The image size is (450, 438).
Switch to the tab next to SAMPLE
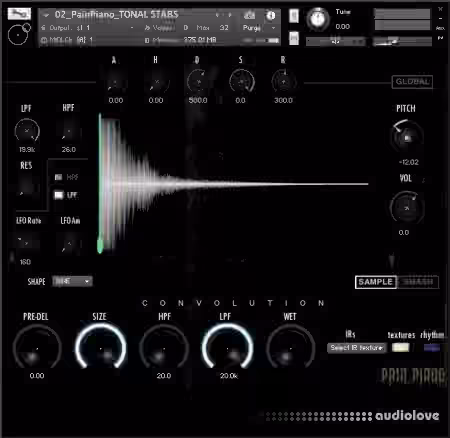pyautogui.click(x=418, y=282)
